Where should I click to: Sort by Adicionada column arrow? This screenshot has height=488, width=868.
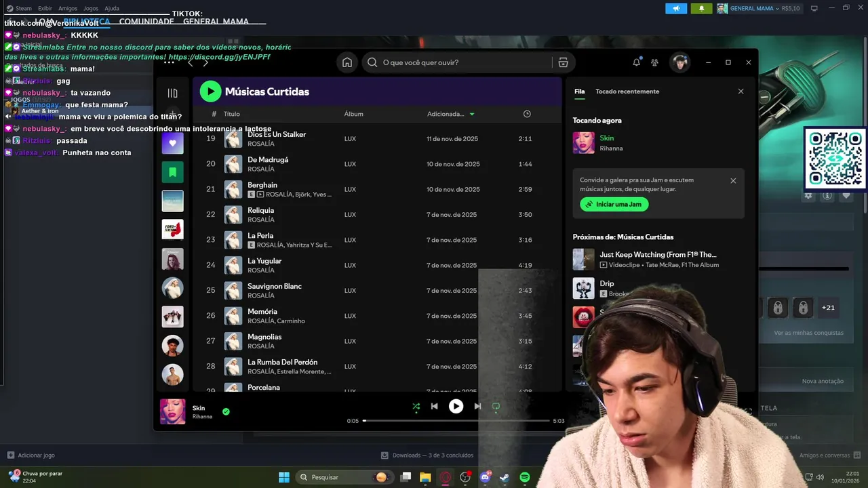coord(472,114)
